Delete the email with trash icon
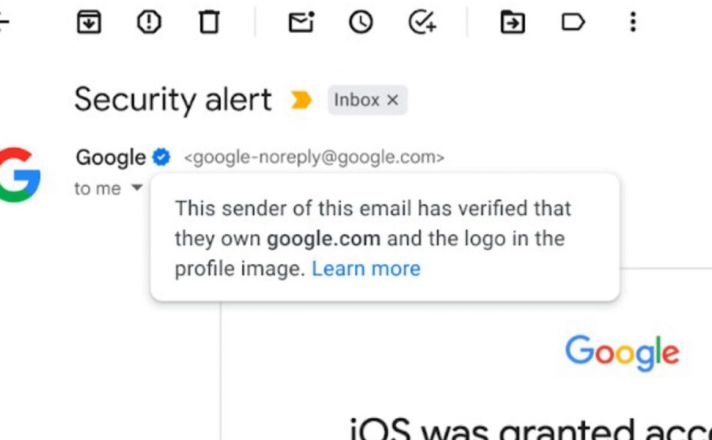Viewport: 712px width, 440px height. click(x=209, y=22)
